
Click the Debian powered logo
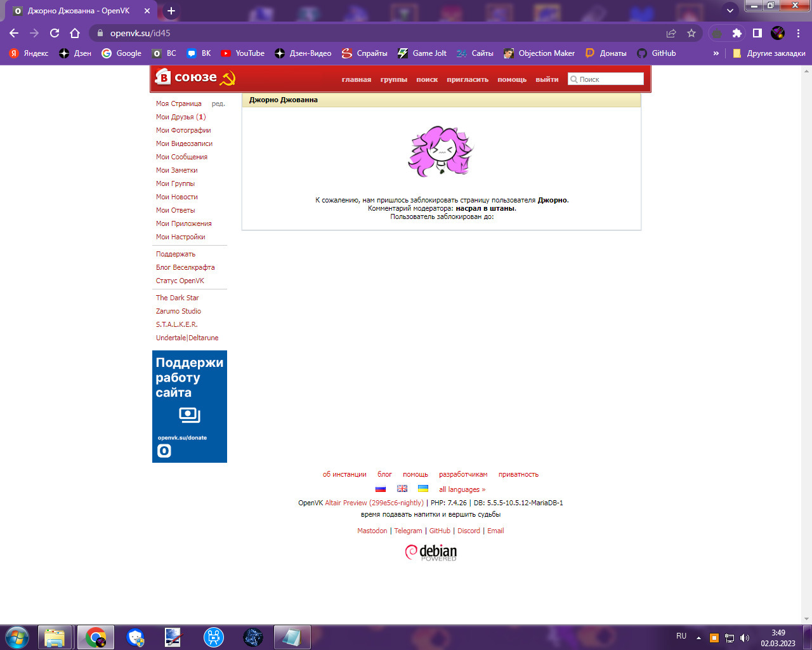[431, 552]
